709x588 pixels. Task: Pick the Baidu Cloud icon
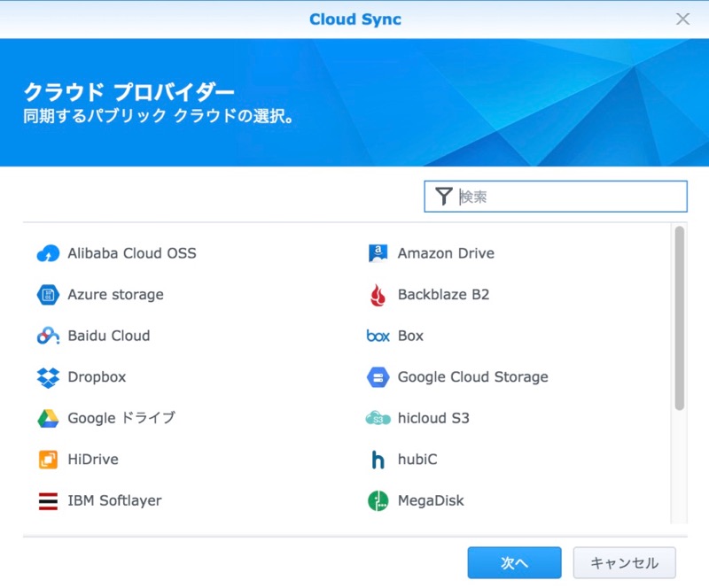(48, 336)
